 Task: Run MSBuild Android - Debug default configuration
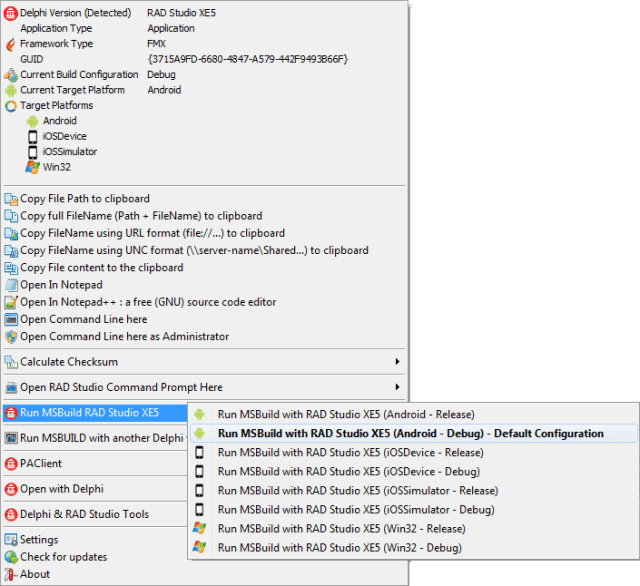click(413, 433)
